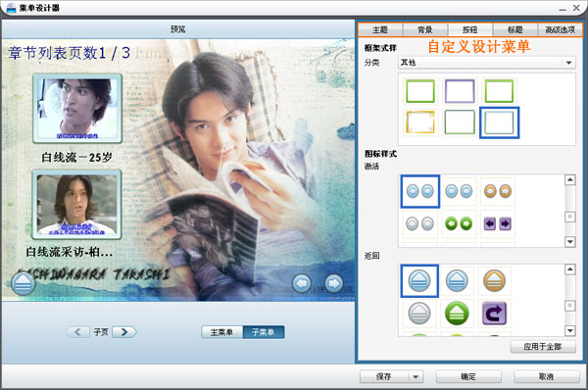588x390 pixels.
Task: Click the down arrow of the 返回 icon list scrollbar
Action: pos(570,330)
